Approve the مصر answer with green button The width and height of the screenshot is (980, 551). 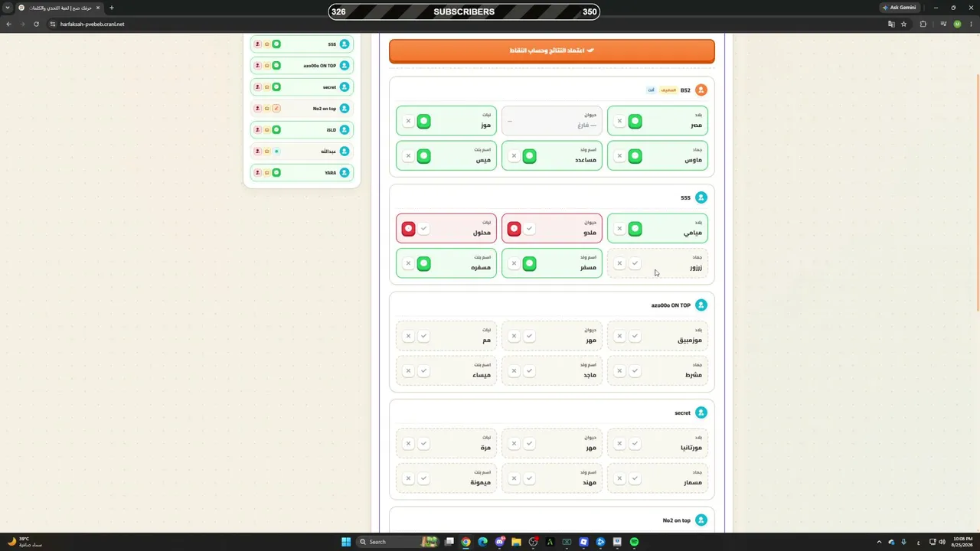click(x=635, y=121)
